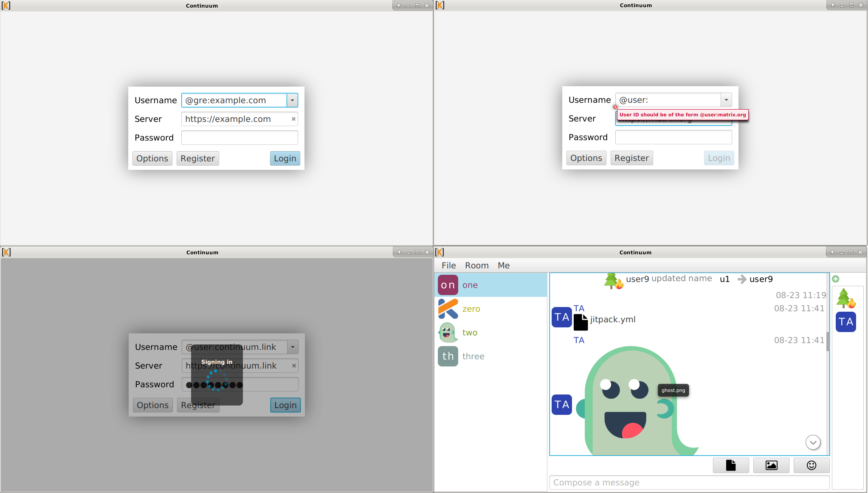Click the Compose a message field
Screen dimensions: 868x493
[689, 482]
